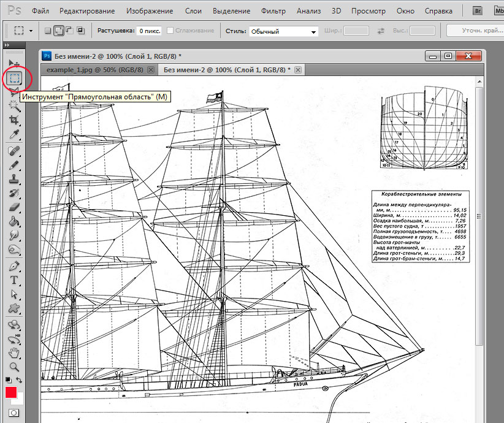504x423 pixels.
Task: Click the red foreground color swatch
Action: [x=10, y=392]
